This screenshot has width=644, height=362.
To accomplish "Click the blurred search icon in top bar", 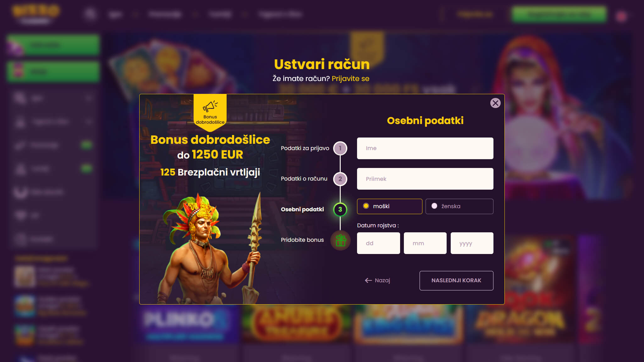I will click(x=90, y=14).
